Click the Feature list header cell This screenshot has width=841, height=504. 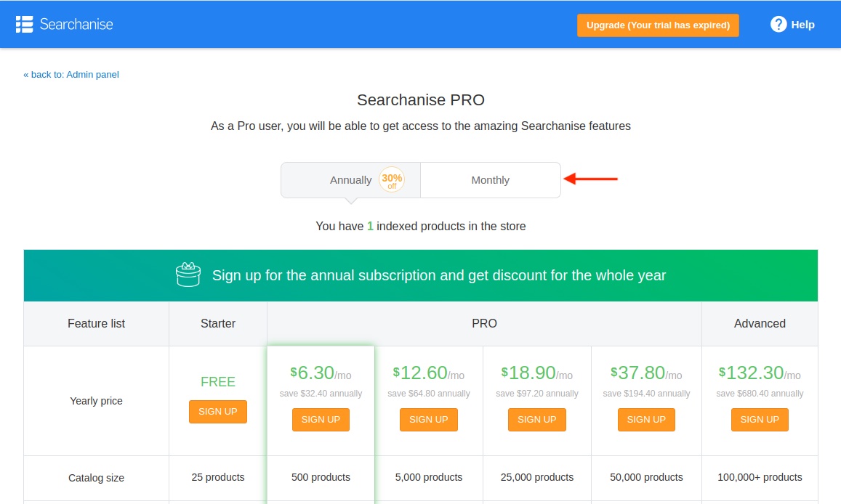tap(96, 323)
